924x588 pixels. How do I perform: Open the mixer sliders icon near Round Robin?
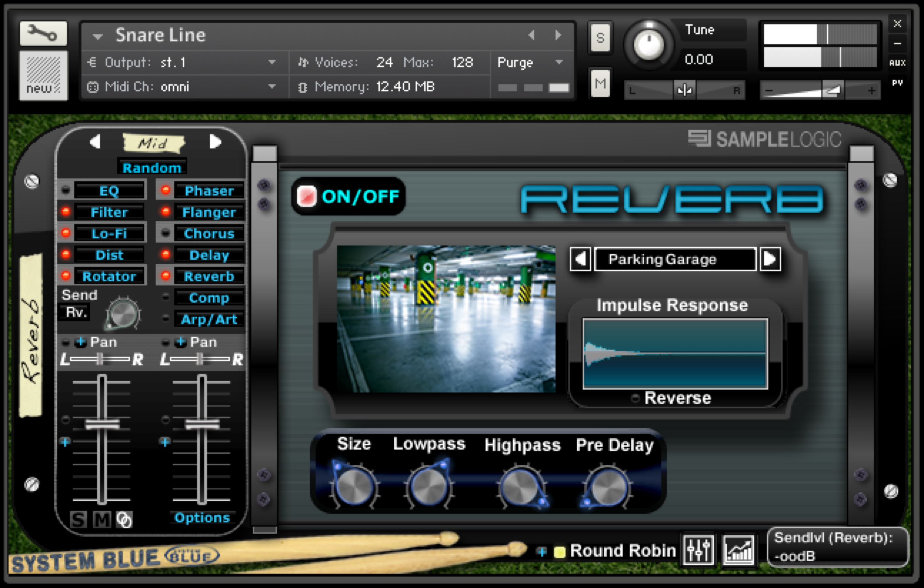tap(698, 551)
